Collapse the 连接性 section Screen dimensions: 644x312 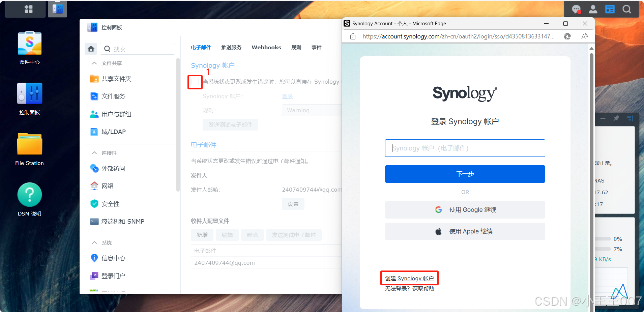tap(94, 153)
